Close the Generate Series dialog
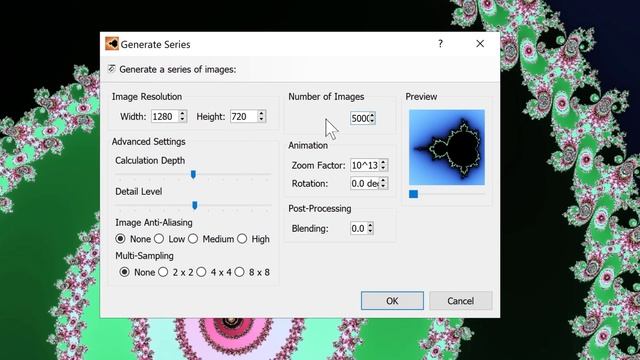This screenshot has width=640, height=360. [480, 44]
